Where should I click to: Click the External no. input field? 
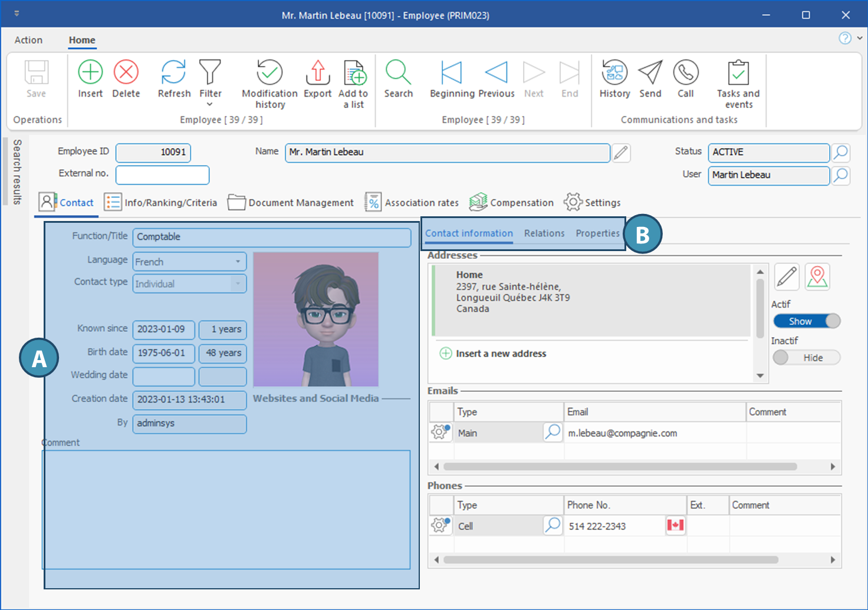tap(162, 175)
